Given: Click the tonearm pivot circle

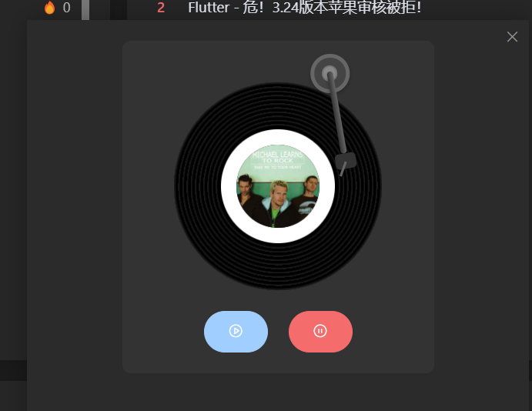Looking at the screenshot, I should tap(330, 73).
